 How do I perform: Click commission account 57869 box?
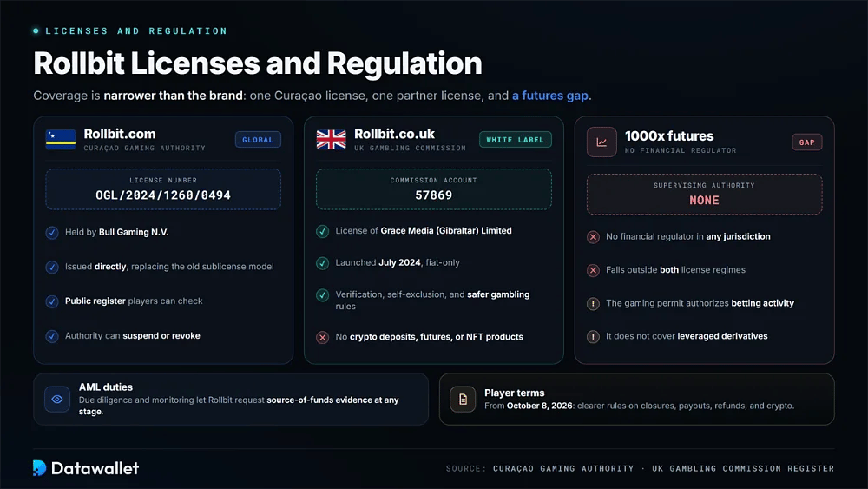pos(433,189)
